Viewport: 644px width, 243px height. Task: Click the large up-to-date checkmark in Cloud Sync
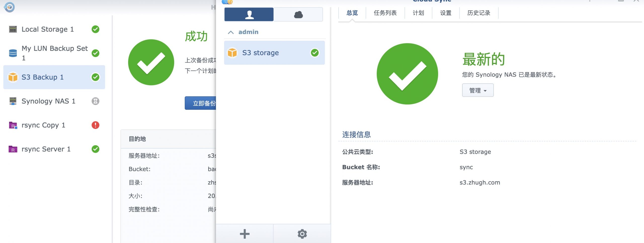[x=407, y=74]
